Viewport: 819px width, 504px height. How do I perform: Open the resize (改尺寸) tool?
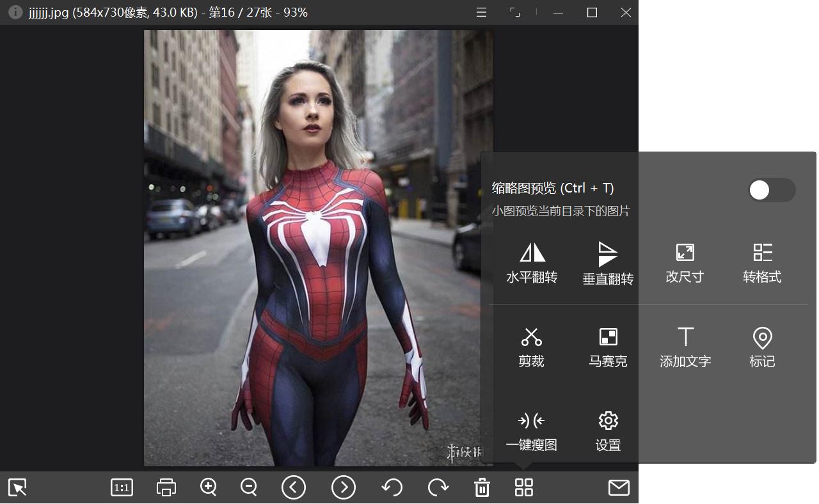coord(685,253)
